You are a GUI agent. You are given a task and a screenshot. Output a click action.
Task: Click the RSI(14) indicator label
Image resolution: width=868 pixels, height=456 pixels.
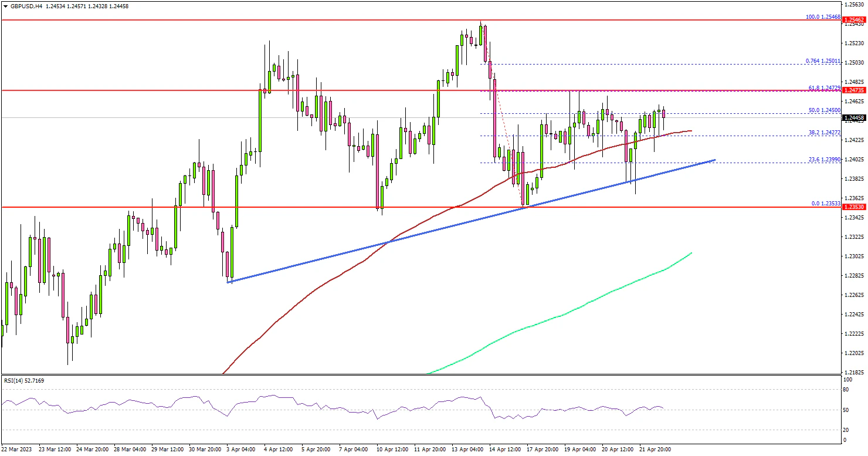point(23,381)
